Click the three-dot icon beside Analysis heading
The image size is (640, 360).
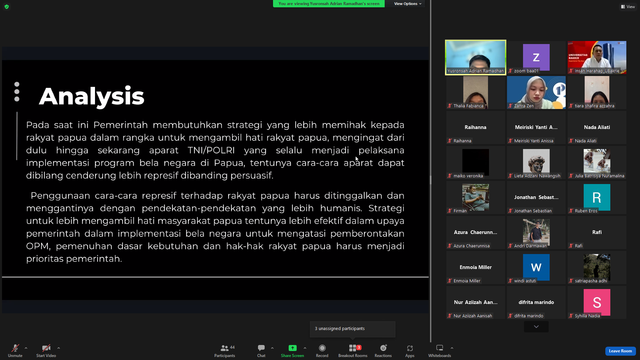[x=17, y=91]
